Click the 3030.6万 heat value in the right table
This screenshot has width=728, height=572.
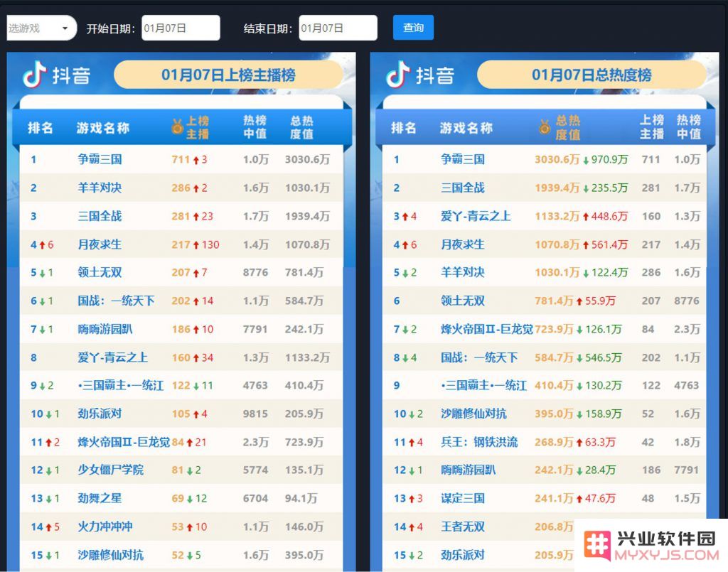coord(557,160)
